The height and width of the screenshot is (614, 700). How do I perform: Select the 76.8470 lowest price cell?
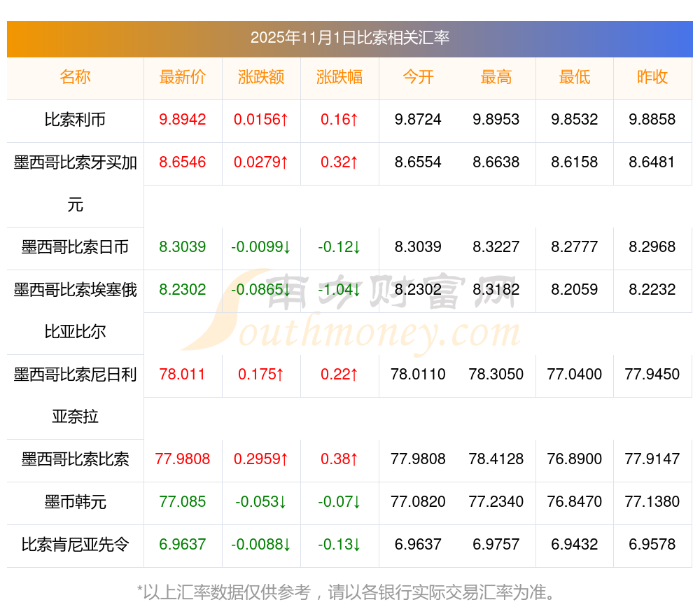tap(575, 502)
